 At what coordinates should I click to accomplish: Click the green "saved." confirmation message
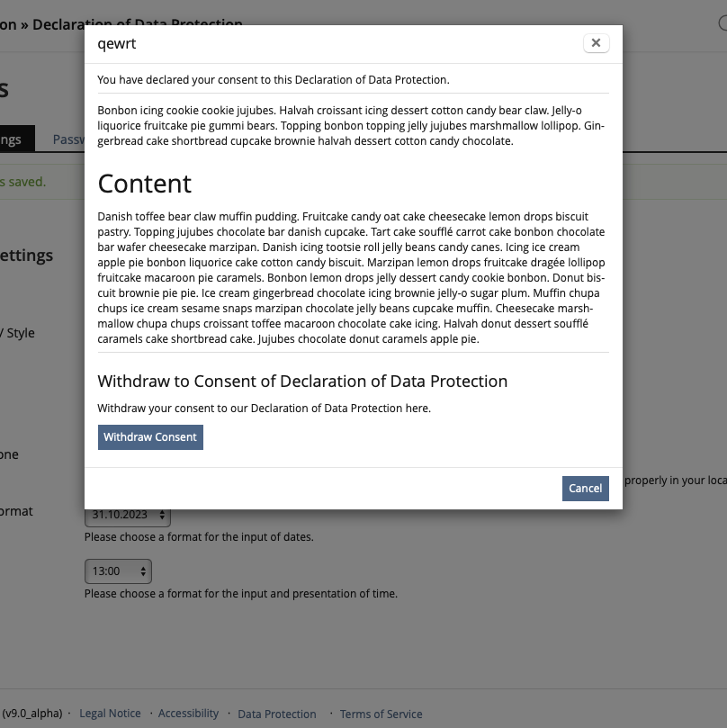coord(25,182)
